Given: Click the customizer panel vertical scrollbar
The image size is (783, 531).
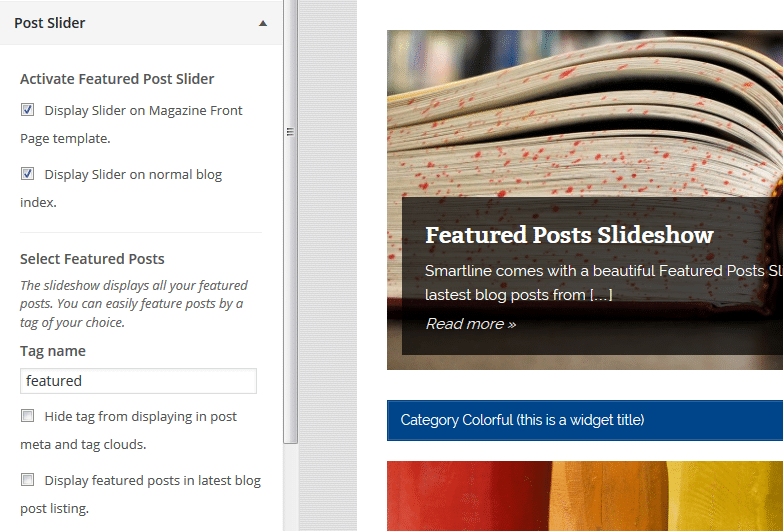Looking at the screenshot, I should tap(291, 221).
